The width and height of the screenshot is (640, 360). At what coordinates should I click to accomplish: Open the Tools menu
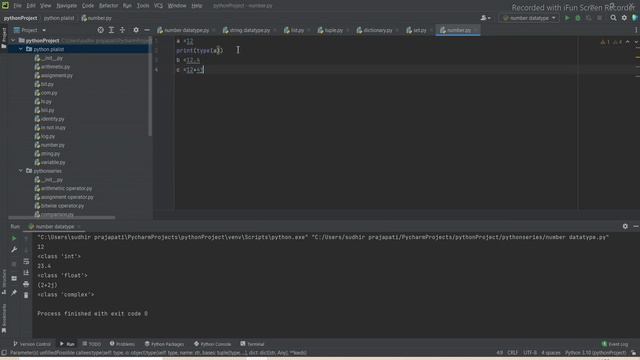(x=143, y=6)
